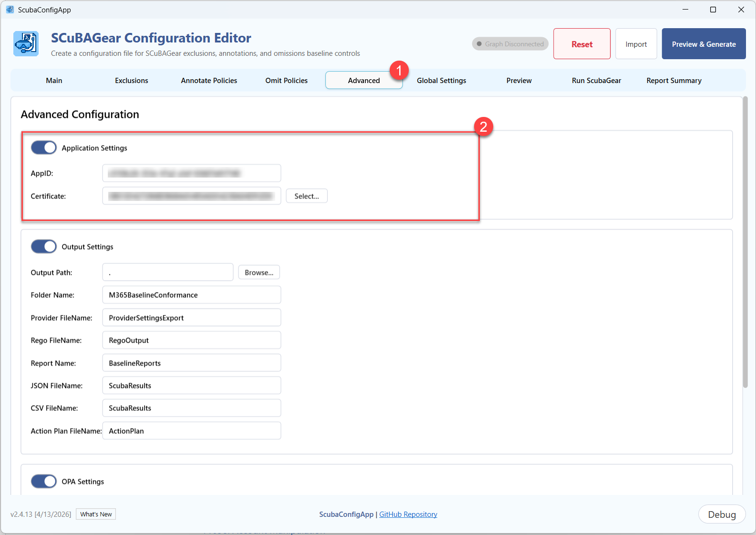Toggle the Application Settings switch
This screenshot has height=535, width=756.
[43, 148]
